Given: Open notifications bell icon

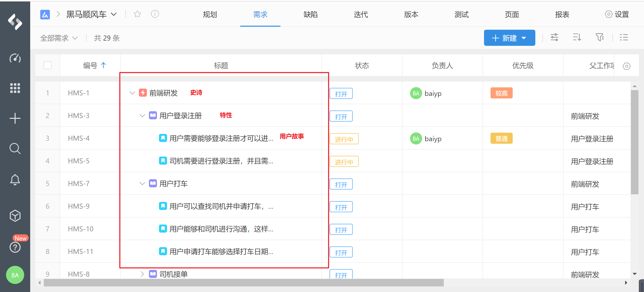Looking at the screenshot, I should pos(15,179).
